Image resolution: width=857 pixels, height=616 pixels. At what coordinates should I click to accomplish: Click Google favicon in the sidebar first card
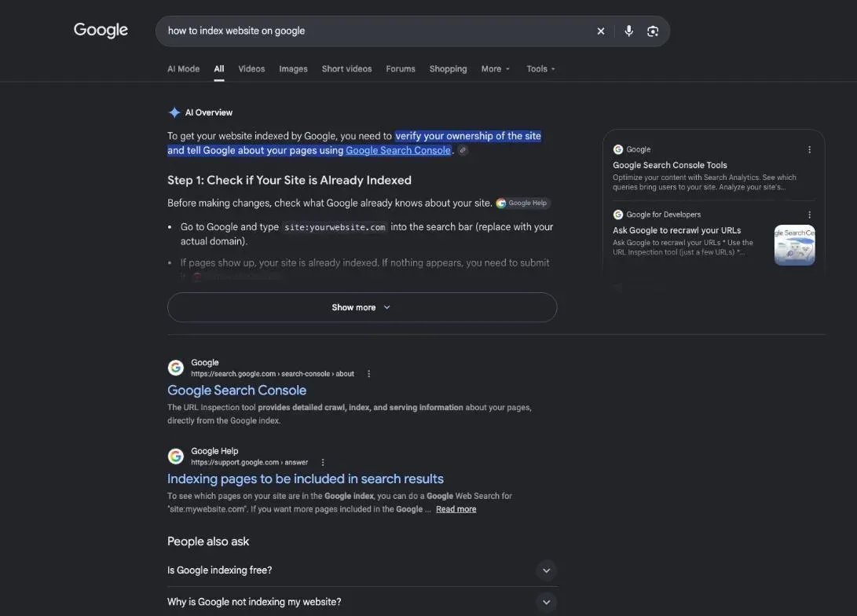(618, 150)
